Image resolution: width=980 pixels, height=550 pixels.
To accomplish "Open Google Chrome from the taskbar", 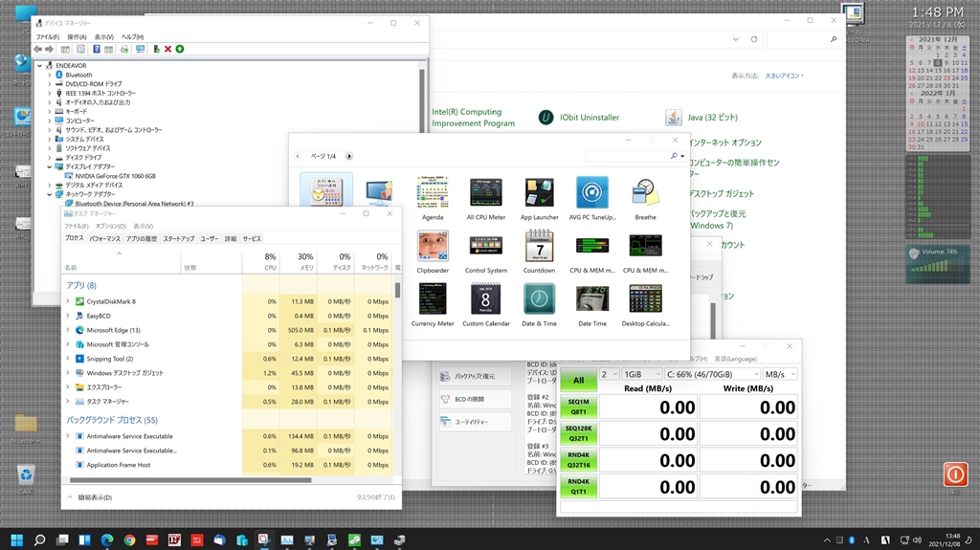I will (129, 540).
